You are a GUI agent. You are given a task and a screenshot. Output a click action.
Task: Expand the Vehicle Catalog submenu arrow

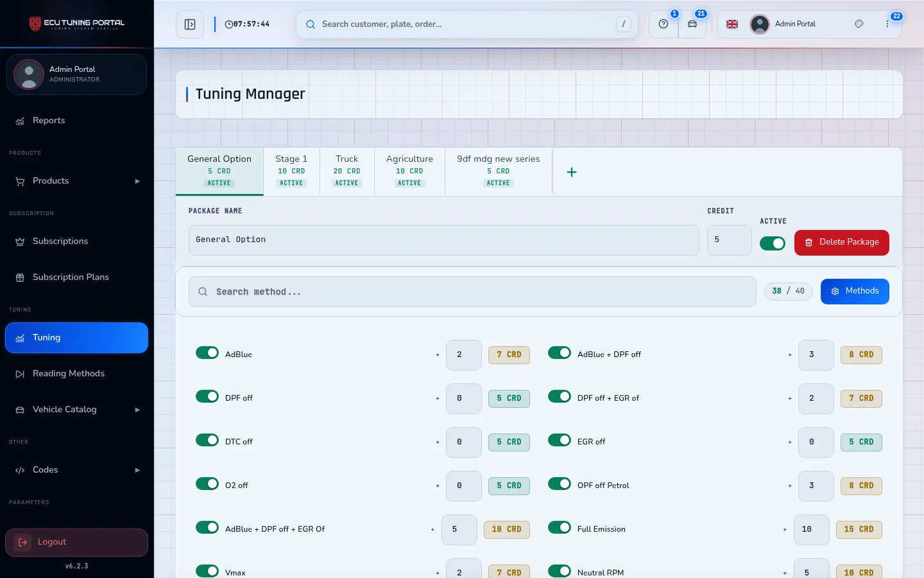point(137,410)
